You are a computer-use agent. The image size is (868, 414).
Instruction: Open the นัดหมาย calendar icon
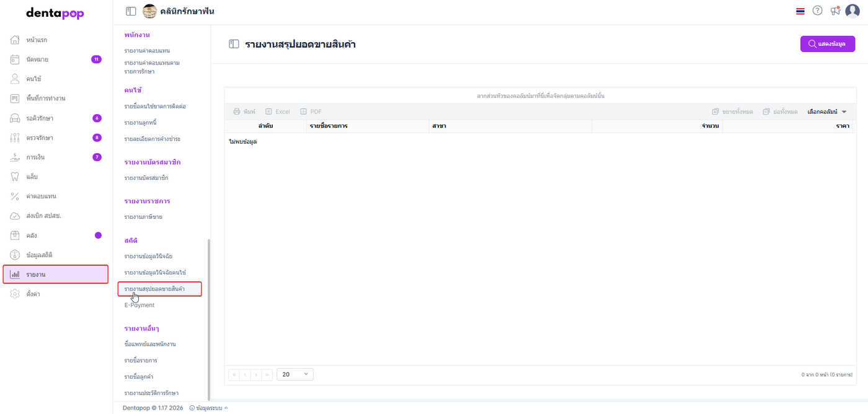[15, 59]
